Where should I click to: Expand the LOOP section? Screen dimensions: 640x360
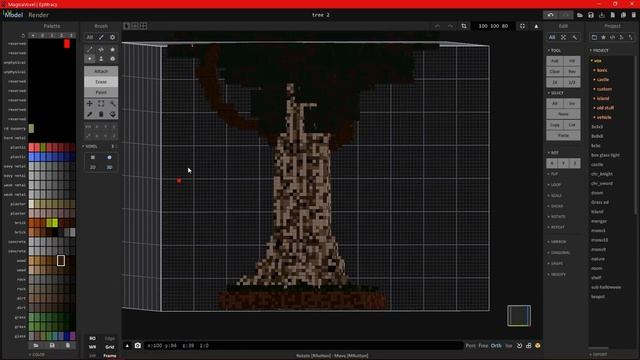coord(555,184)
